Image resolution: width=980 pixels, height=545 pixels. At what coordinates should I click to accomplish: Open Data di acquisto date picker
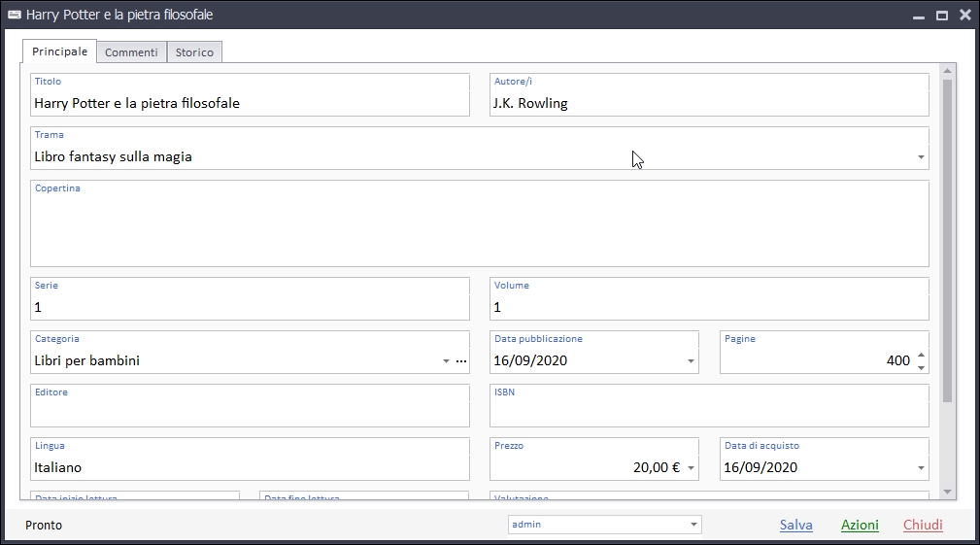(x=921, y=468)
